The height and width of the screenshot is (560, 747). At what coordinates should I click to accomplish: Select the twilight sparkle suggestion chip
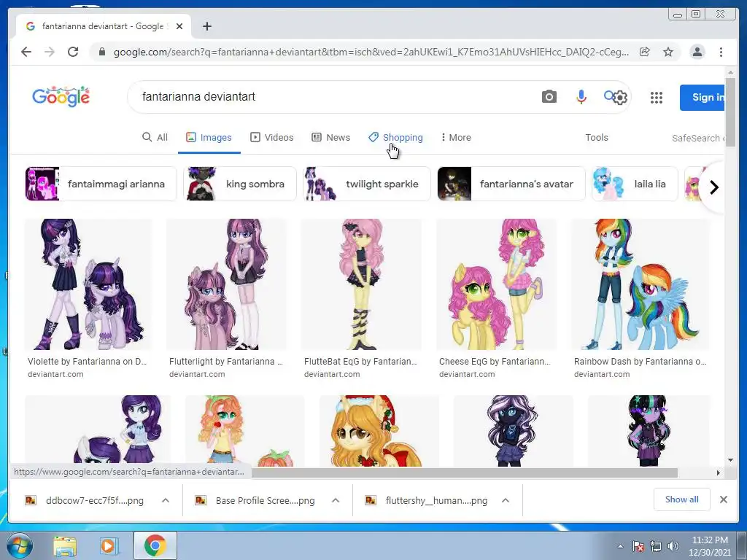pyautogui.click(x=367, y=184)
